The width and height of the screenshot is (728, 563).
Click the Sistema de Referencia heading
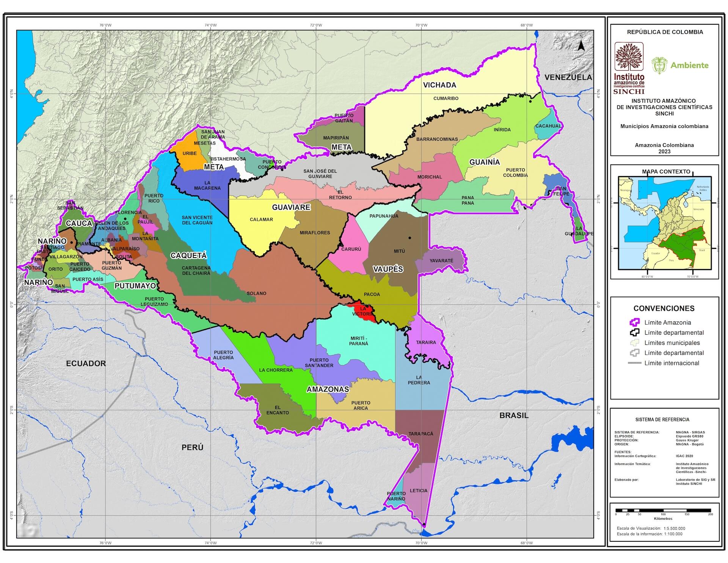[662, 420]
